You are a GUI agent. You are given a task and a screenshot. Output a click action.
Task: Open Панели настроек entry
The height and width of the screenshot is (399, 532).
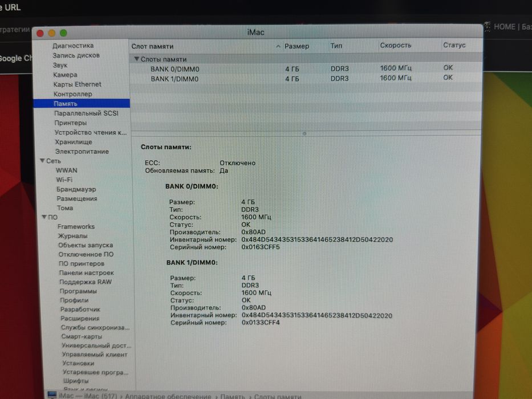(87, 272)
